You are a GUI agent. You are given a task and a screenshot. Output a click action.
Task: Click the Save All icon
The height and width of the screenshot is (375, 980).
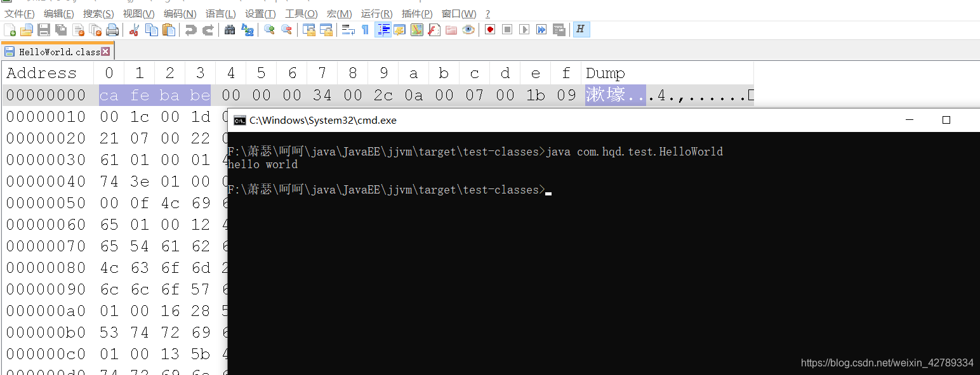coord(61,29)
